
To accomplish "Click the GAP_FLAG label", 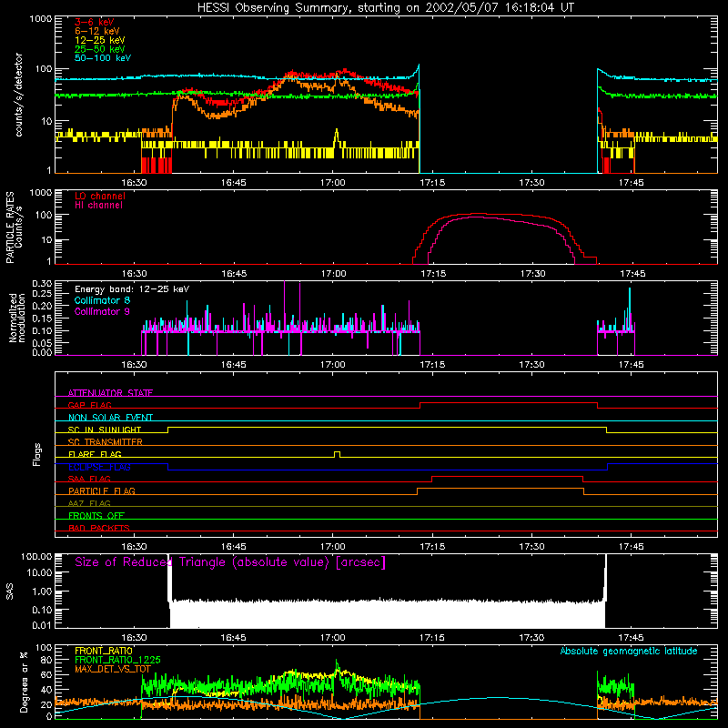I will click(x=89, y=405).
